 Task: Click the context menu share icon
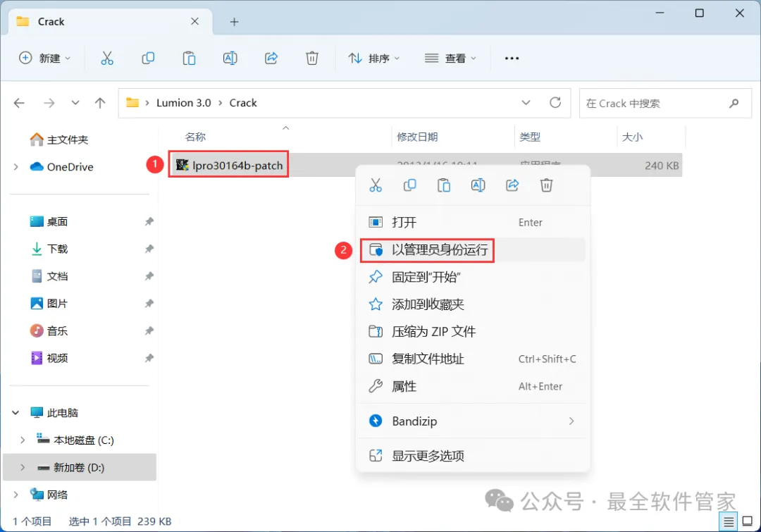512,185
